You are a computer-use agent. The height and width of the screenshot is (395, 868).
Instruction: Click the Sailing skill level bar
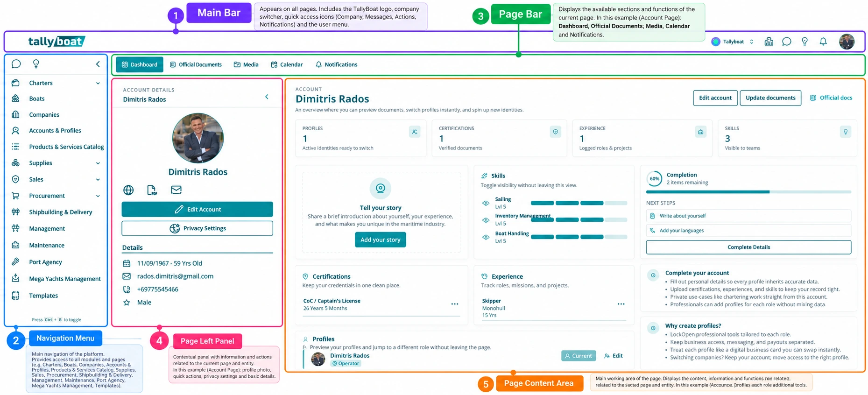click(x=579, y=203)
